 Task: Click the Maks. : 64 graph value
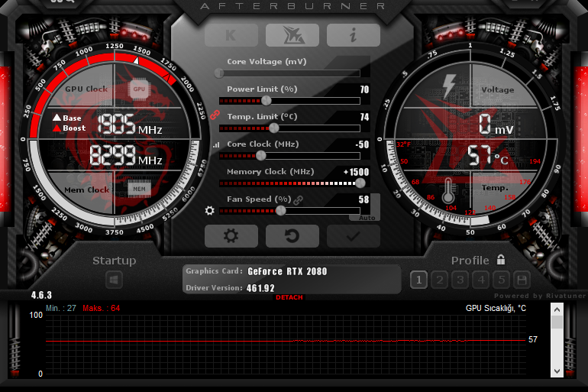coord(102,309)
